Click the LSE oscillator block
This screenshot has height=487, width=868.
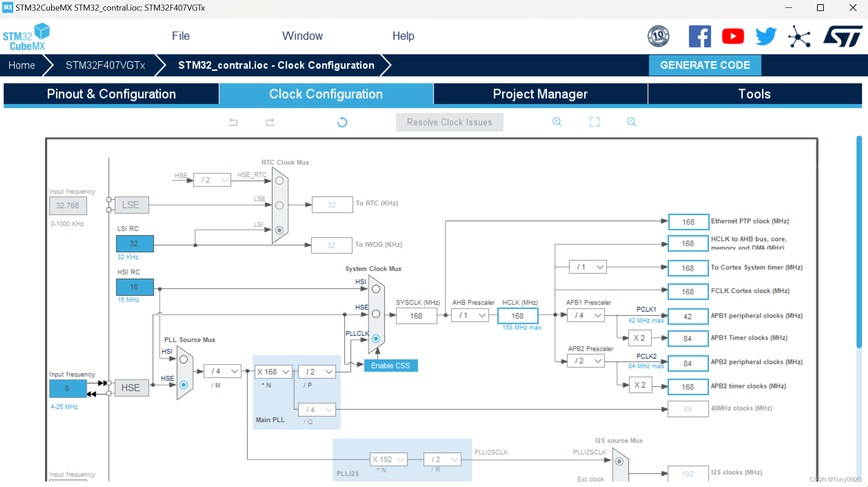131,205
